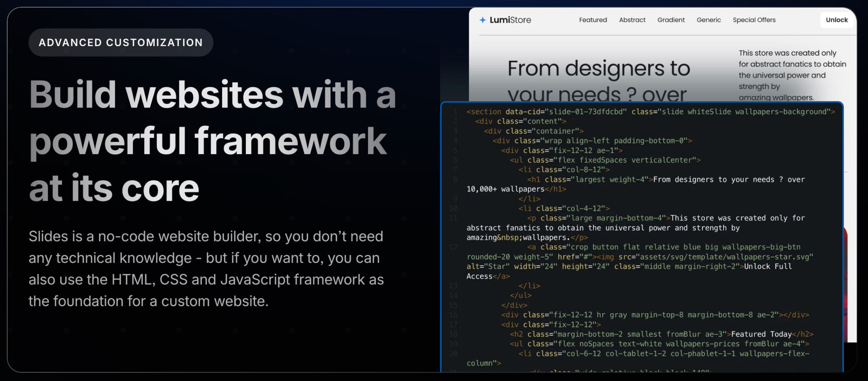Click the "wrap align-left padding-bottom-0" code line
The width and height of the screenshot is (868, 381).
(x=592, y=141)
